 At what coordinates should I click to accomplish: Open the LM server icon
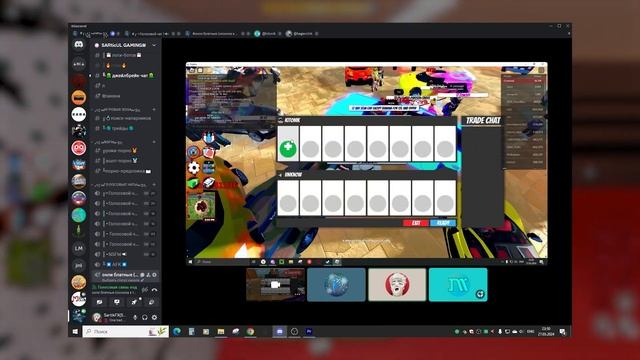(x=79, y=248)
